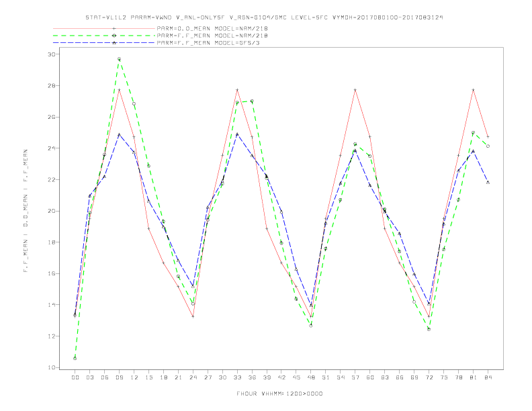
Task: Click x-axis forecast hour label 03
Action: tap(89, 377)
